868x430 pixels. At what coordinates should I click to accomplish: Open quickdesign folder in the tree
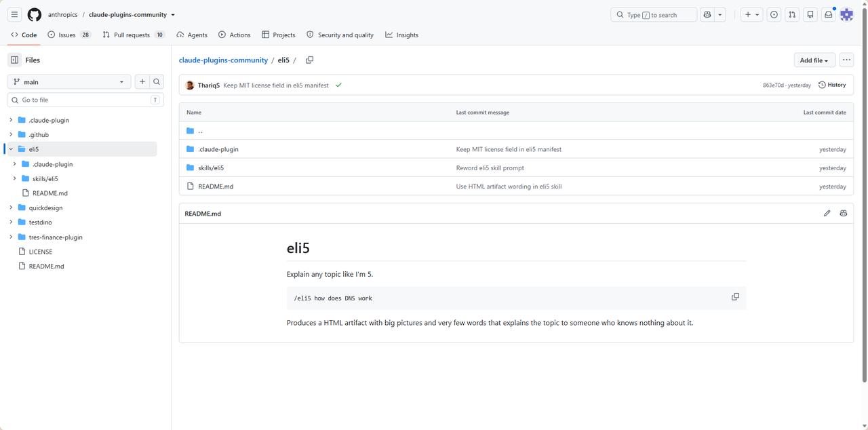coord(45,208)
